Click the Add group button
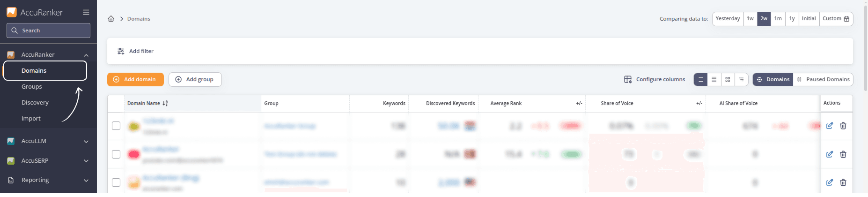 click(195, 80)
